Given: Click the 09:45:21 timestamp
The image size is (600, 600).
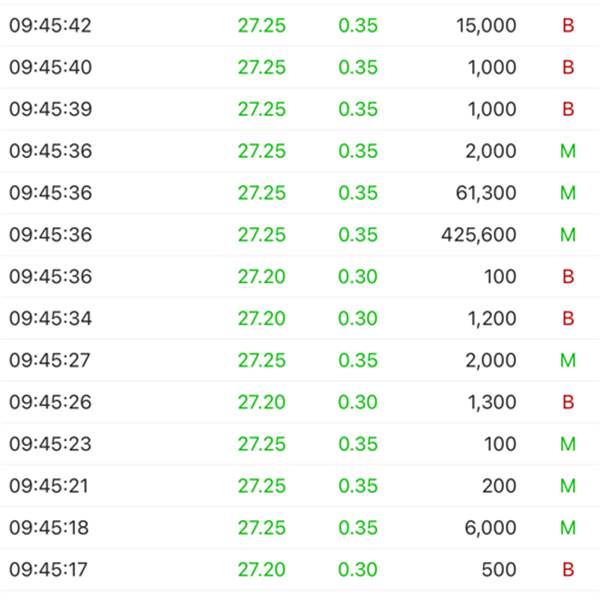Looking at the screenshot, I should click(50, 486).
